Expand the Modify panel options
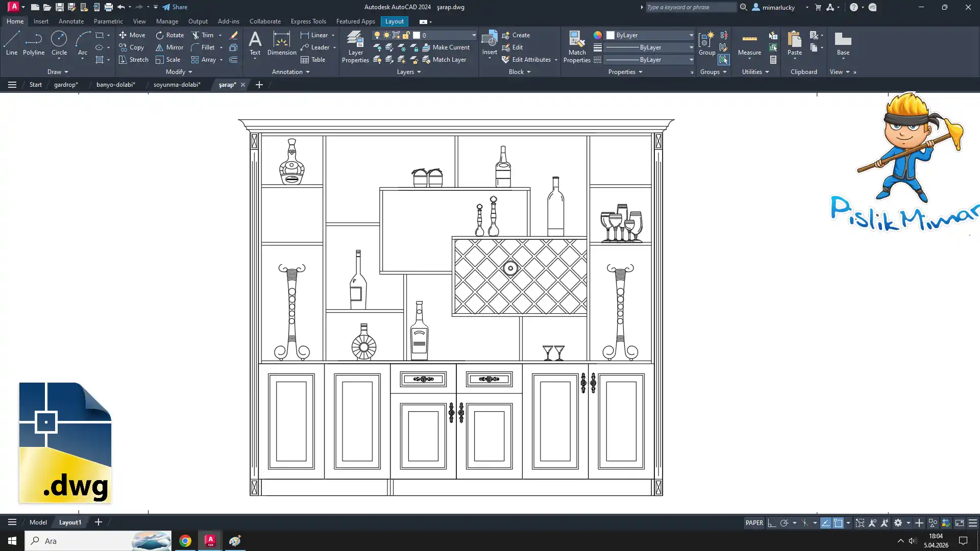The height and width of the screenshot is (551, 980). point(179,72)
